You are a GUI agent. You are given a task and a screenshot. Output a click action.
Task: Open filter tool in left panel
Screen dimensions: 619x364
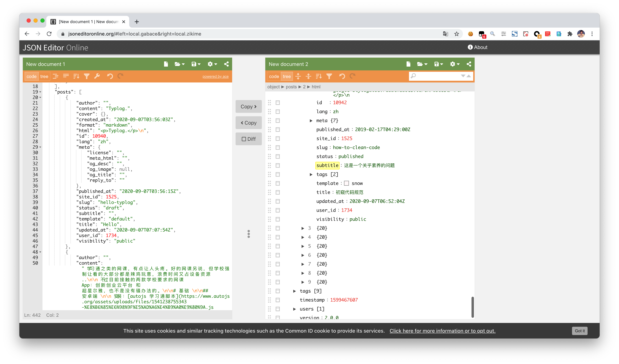[x=87, y=76]
